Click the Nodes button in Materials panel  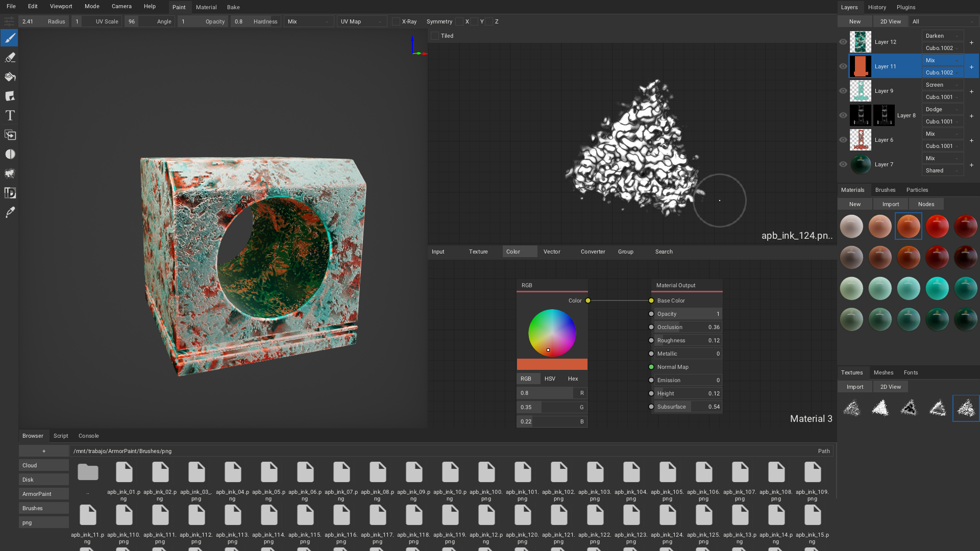[926, 204]
